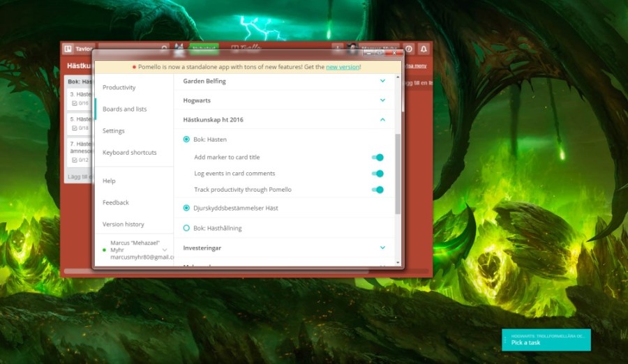Open the Trello boards (Tavlor) icon button

pos(68,49)
